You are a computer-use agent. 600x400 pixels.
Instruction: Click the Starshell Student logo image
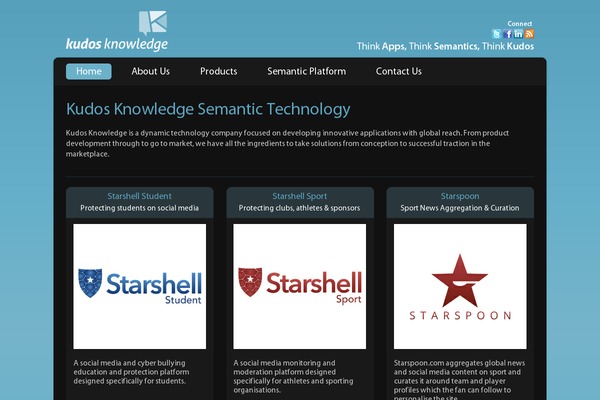[x=140, y=286]
